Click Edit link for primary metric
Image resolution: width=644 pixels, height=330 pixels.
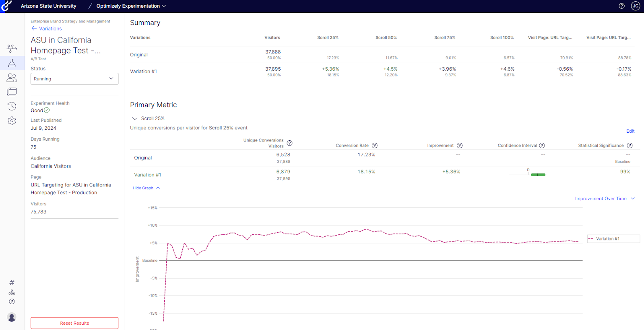(x=630, y=131)
